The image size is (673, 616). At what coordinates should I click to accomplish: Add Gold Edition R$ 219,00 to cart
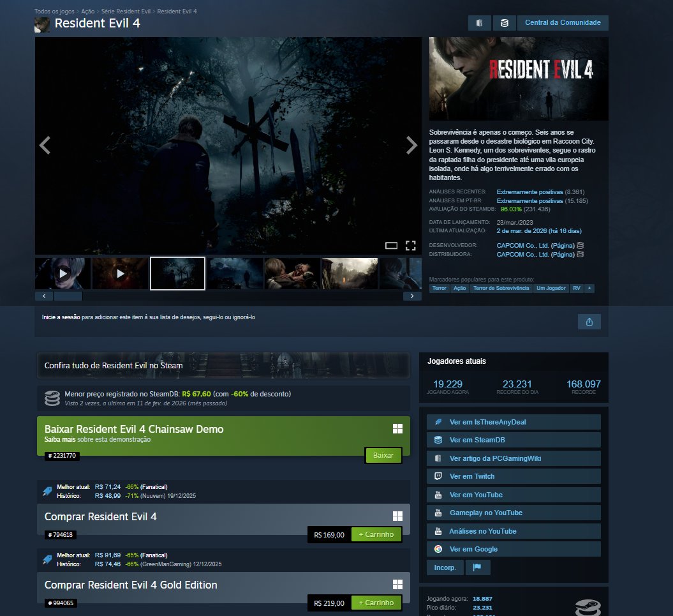point(376,603)
